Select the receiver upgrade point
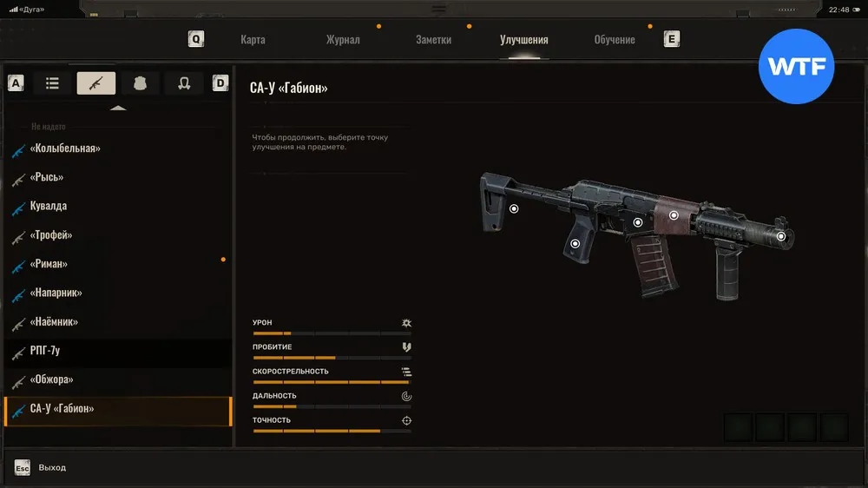This screenshot has height=488, width=868. coord(638,222)
